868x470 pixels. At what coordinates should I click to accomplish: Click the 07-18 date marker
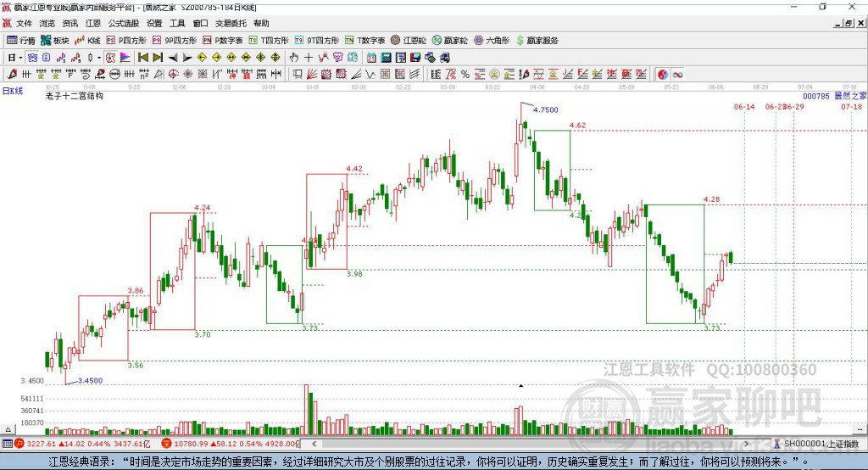point(851,107)
